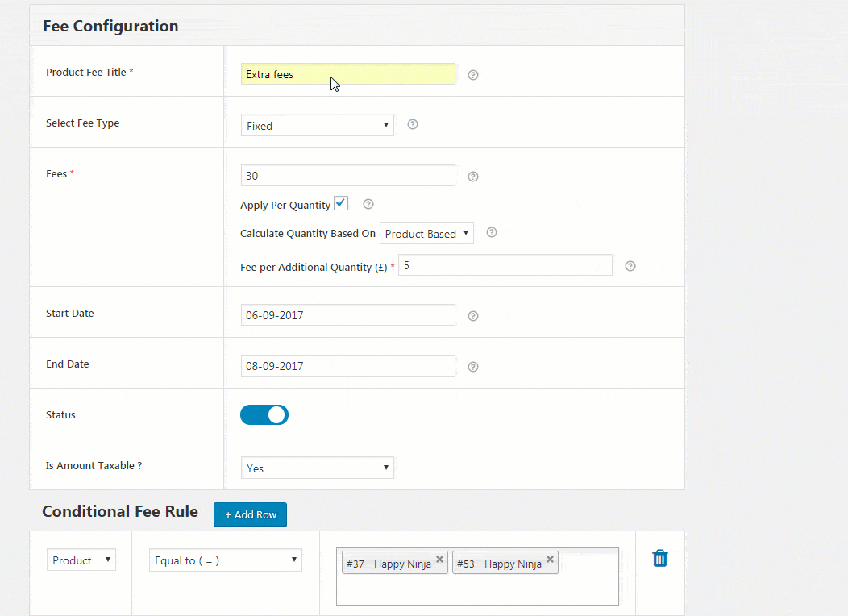The height and width of the screenshot is (616, 848).
Task: Click help icon beside Apply Per Quantity
Action: tap(368, 204)
